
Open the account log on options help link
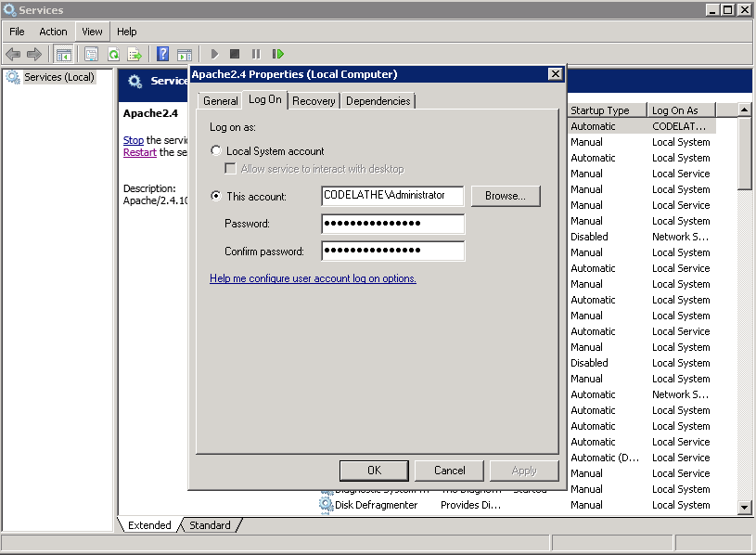(x=314, y=277)
